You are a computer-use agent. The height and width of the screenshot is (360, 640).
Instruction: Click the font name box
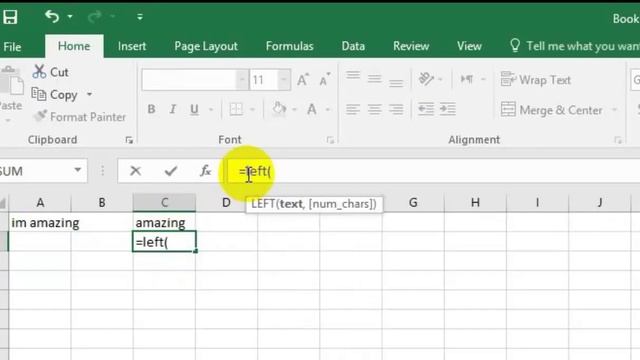point(189,80)
